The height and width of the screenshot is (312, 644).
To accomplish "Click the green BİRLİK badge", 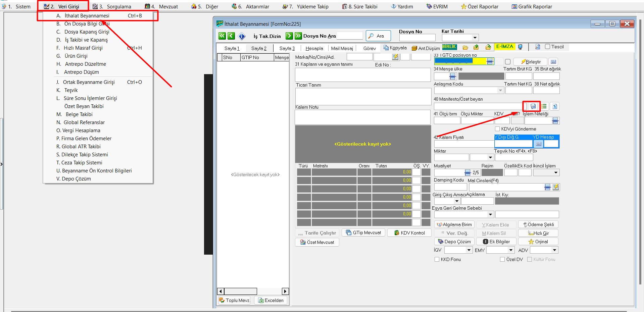I will (x=449, y=47).
